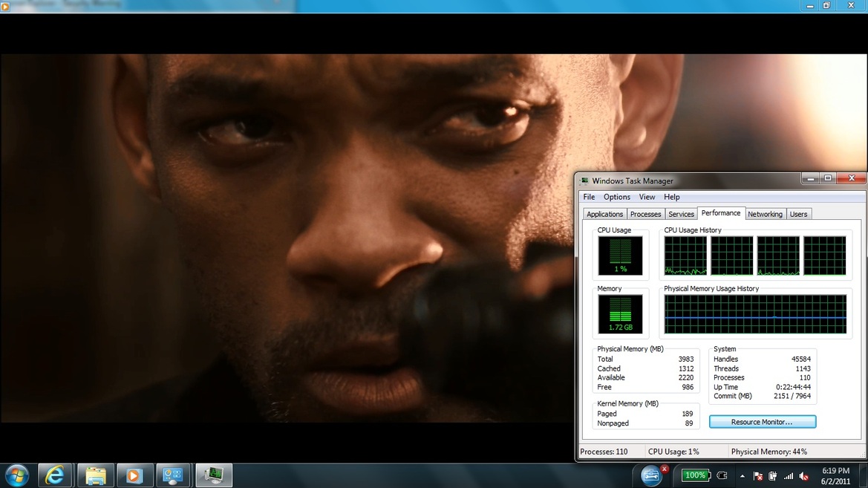Image resolution: width=868 pixels, height=488 pixels.
Task: Click the tray power status icon
Action: (x=773, y=476)
